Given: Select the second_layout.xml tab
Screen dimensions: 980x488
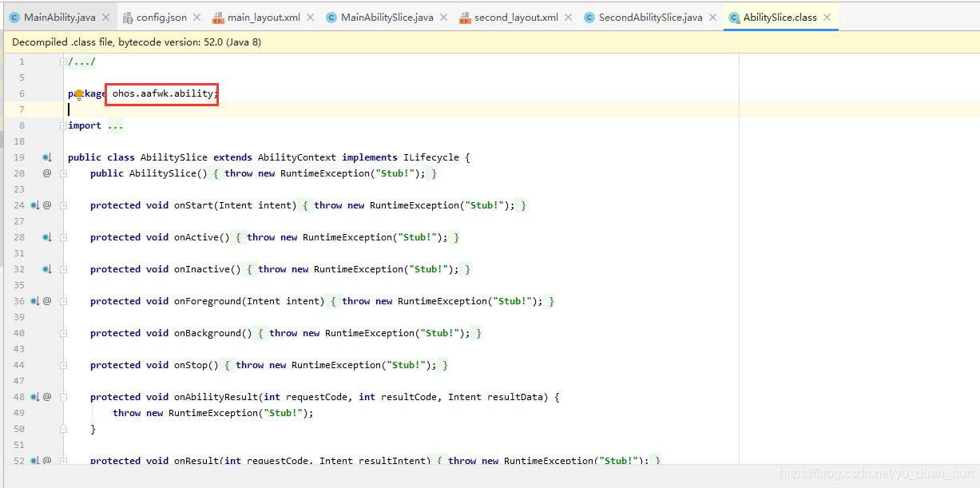Looking at the screenshot, I should pos(516,17).
